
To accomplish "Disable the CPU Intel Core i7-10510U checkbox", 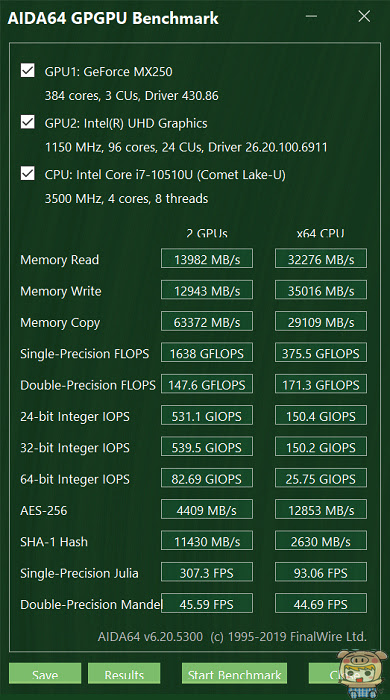I will click(28, 173).
